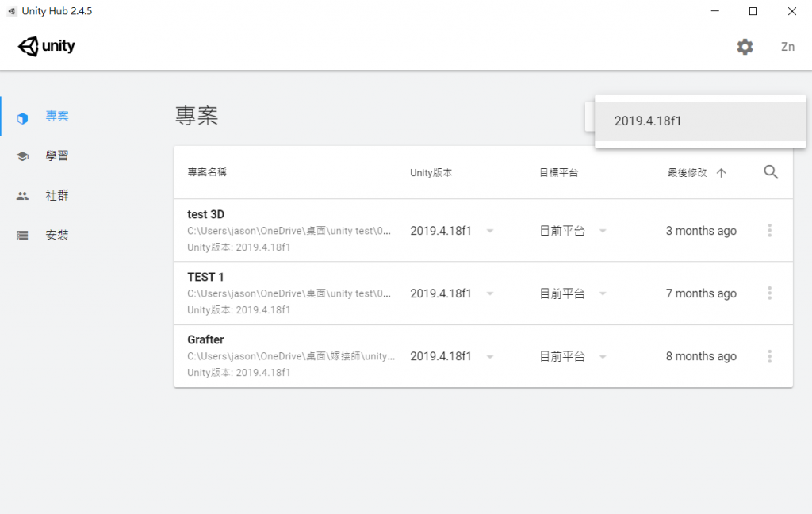Minimize the Unity Hub window
This screenshot has width=812, height=514.
[x=715, y=11]
